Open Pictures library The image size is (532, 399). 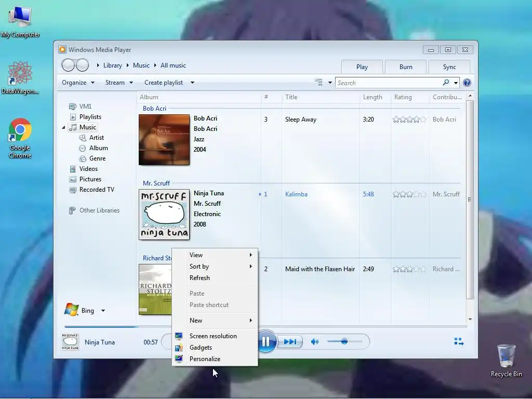tap(85, 179)
